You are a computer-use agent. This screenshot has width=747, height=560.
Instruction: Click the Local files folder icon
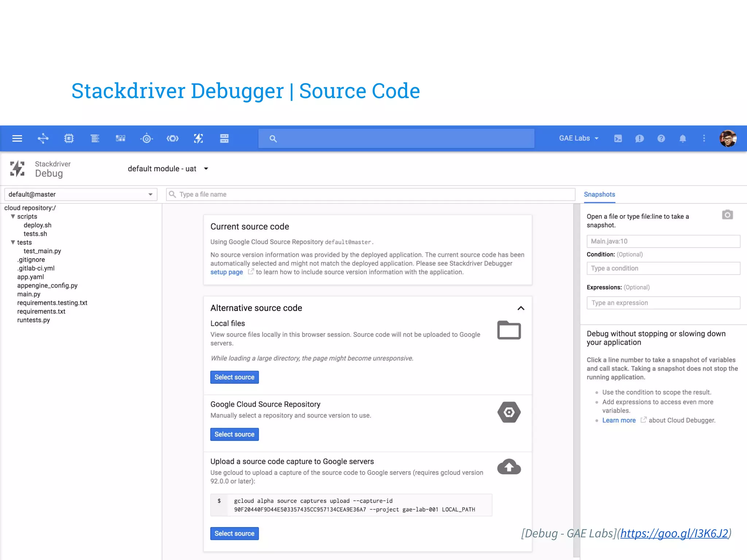tap(509, 330)
